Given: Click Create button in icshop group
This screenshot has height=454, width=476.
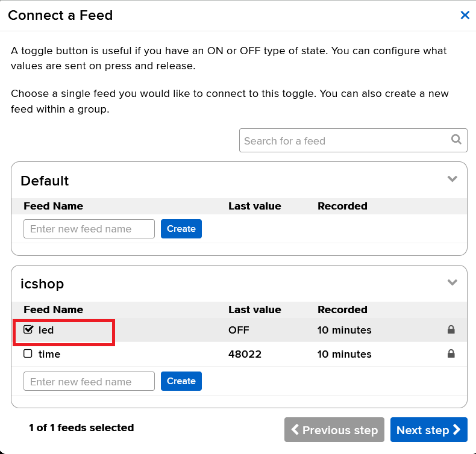Looking at the screenshot, I should pyautogui.click(x=181, y=381).
